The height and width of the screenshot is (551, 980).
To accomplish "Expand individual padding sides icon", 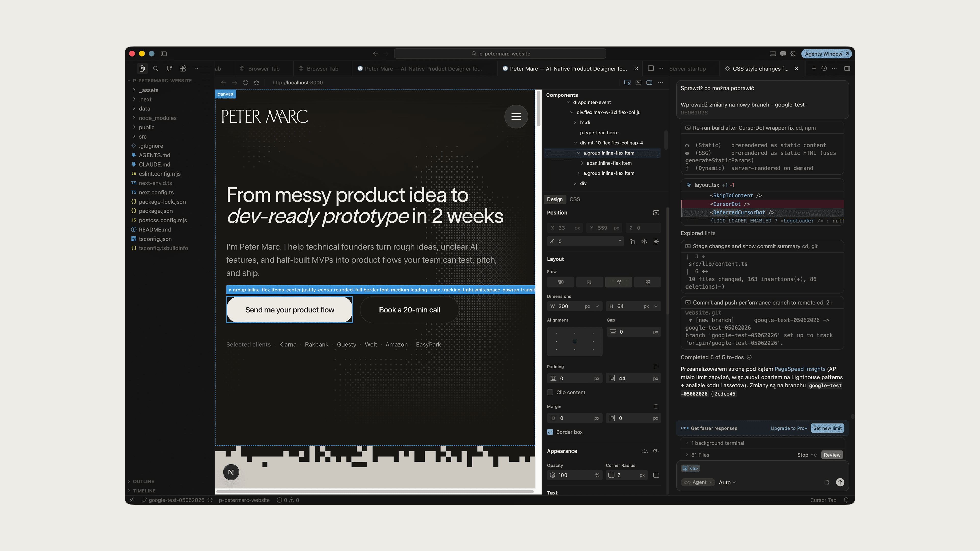I will point(656,367).
